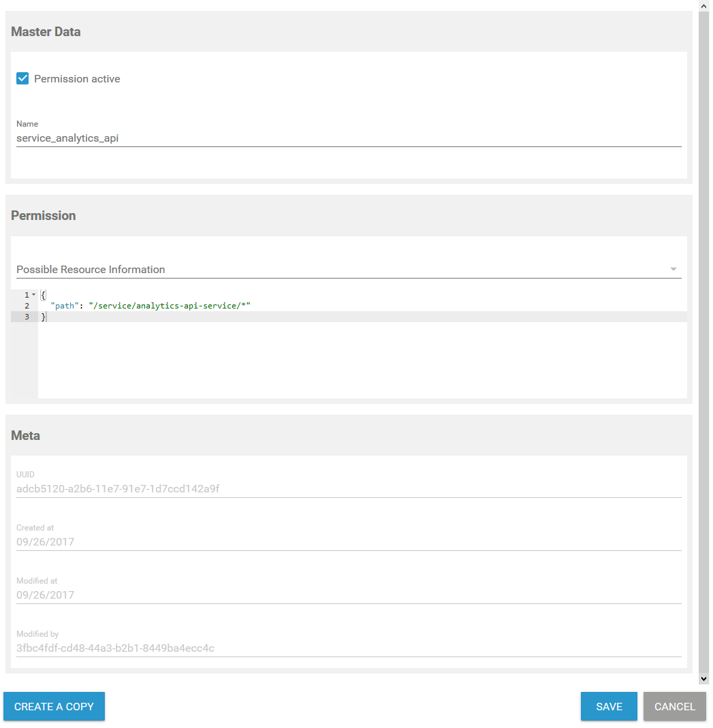713x728 pixels.
Task: Click the analytics-api-service path value string
Action: pos(170,306)
